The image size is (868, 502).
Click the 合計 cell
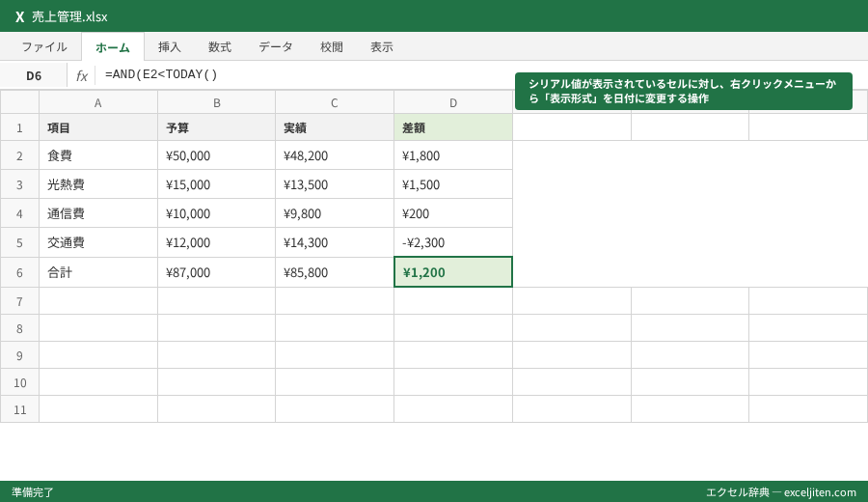pyautogui.click(x=98, y=272)
